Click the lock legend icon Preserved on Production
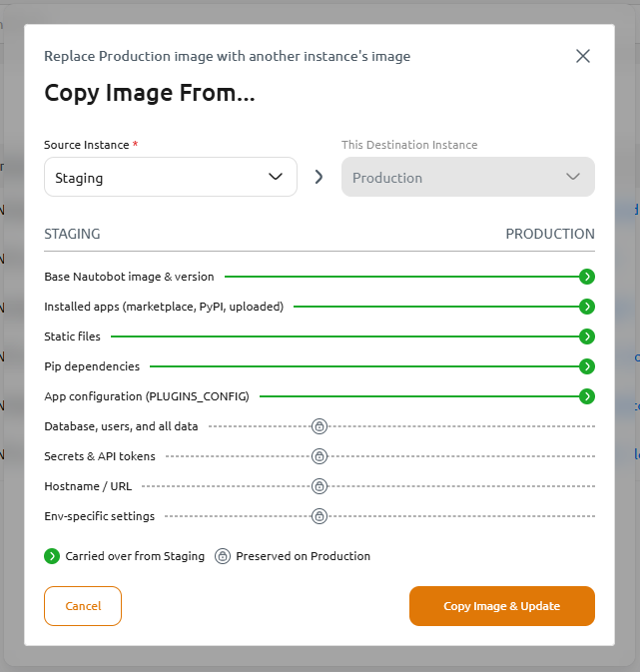The image size is (640, 672). coord(223,557)
